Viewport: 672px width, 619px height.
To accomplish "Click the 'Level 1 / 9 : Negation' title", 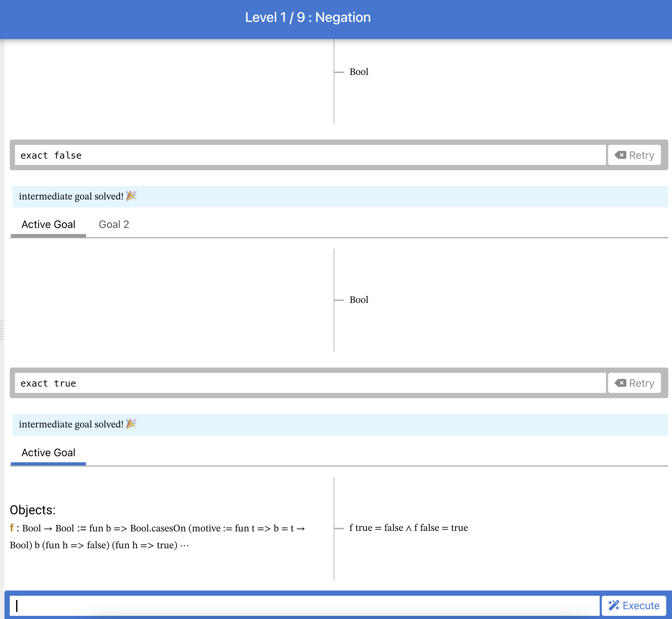I will point(308,17).
